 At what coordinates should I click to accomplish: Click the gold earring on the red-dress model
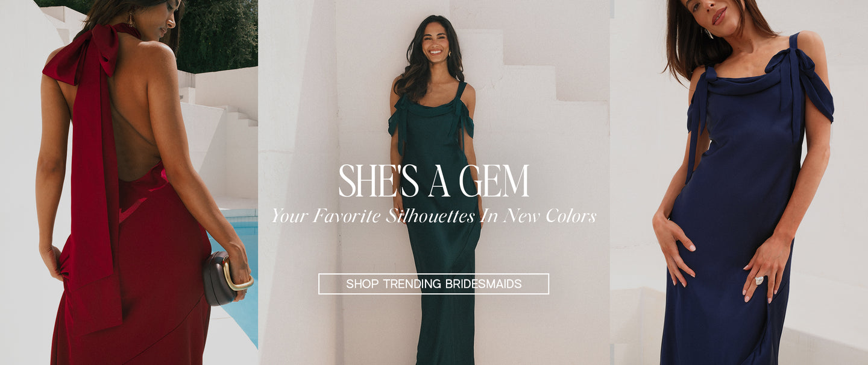coord(130,18)
